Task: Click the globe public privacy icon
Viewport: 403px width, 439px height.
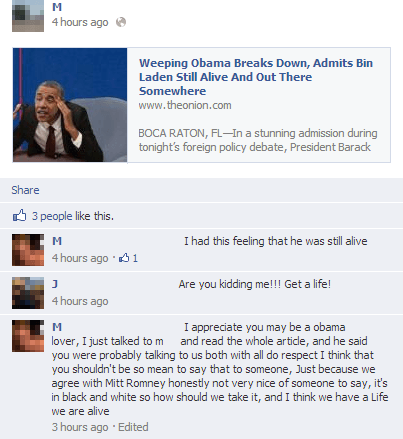Action: [x=121, y=22]
